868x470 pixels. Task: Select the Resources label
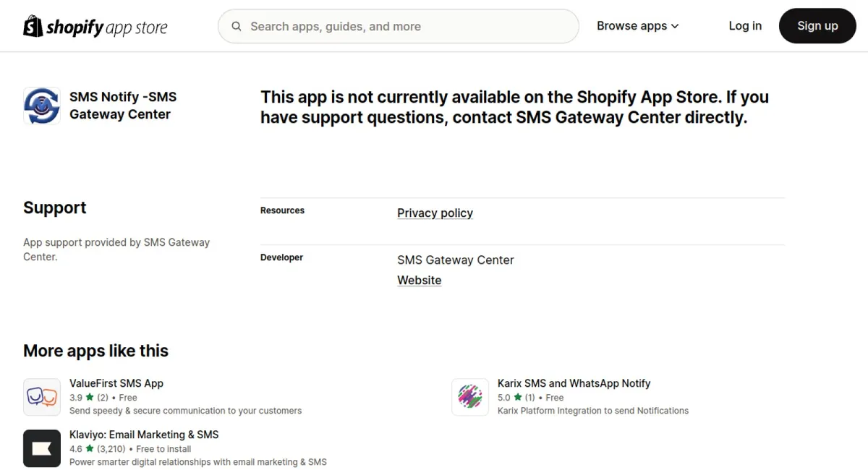pyautogui.click(x=282, y=210)
